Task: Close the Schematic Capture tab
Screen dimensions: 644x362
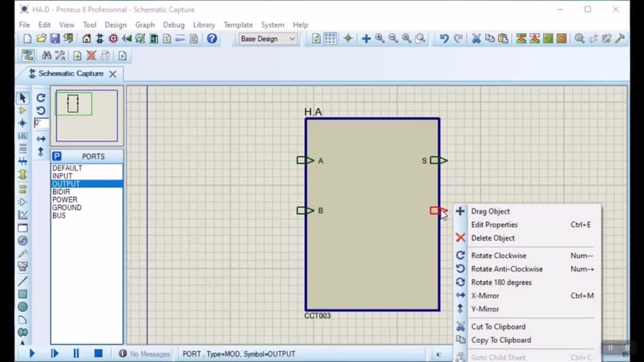Action: point(113,74)
